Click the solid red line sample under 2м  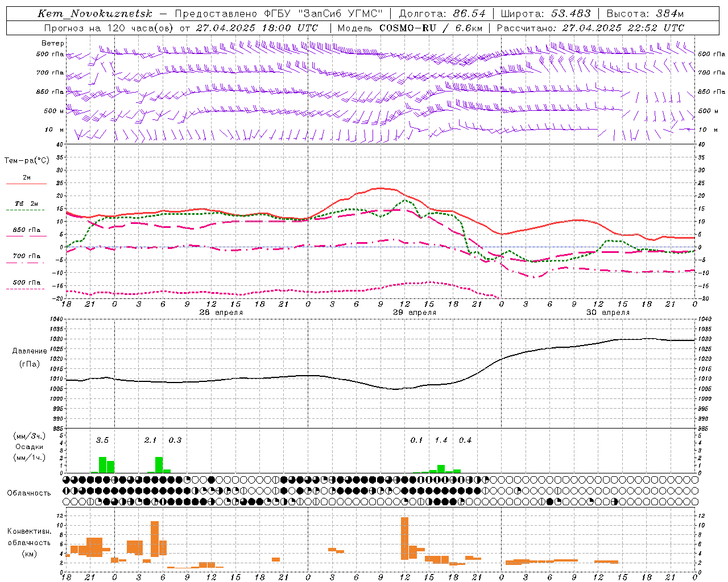pyautogui.click(x=27, y=184)
